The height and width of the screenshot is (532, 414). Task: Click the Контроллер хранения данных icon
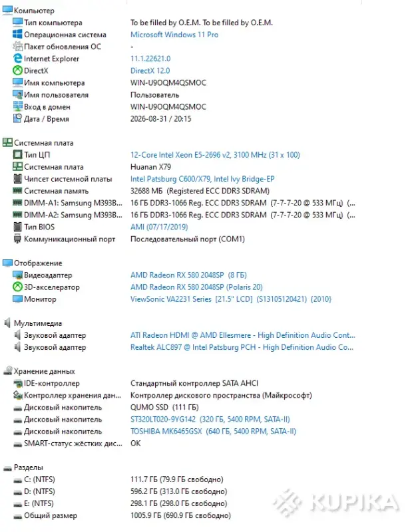tap(17, 395)
